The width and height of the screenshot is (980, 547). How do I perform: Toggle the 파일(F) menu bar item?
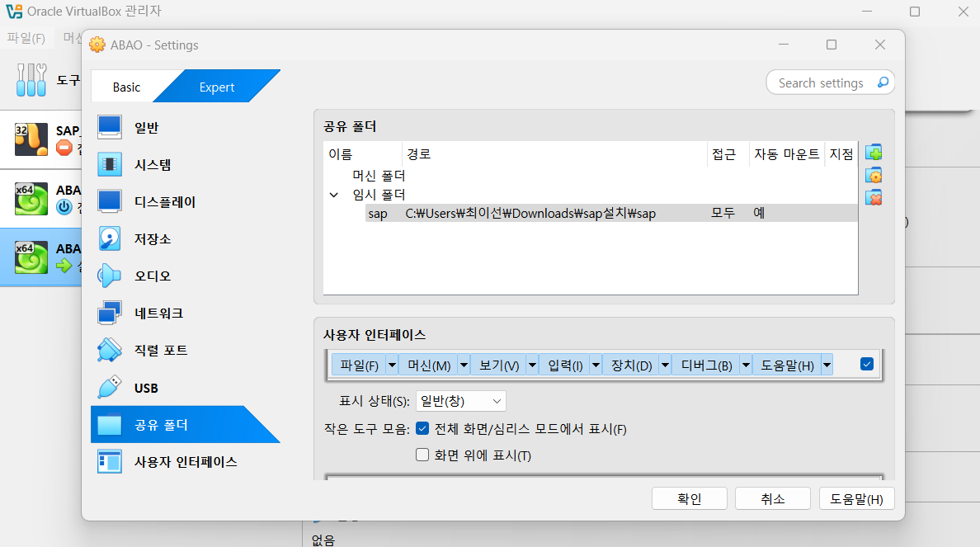(359, 365)
